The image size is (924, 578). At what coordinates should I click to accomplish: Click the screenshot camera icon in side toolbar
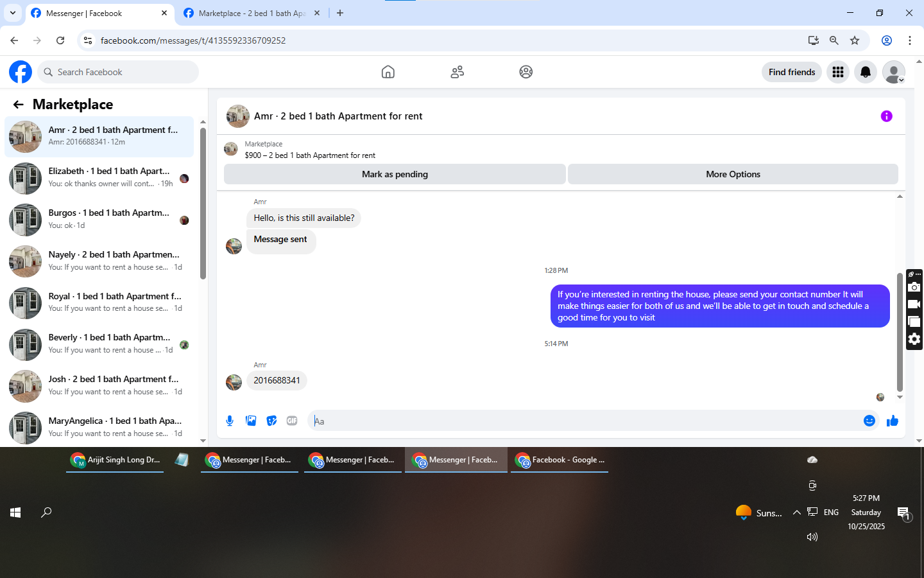point(914,287)
